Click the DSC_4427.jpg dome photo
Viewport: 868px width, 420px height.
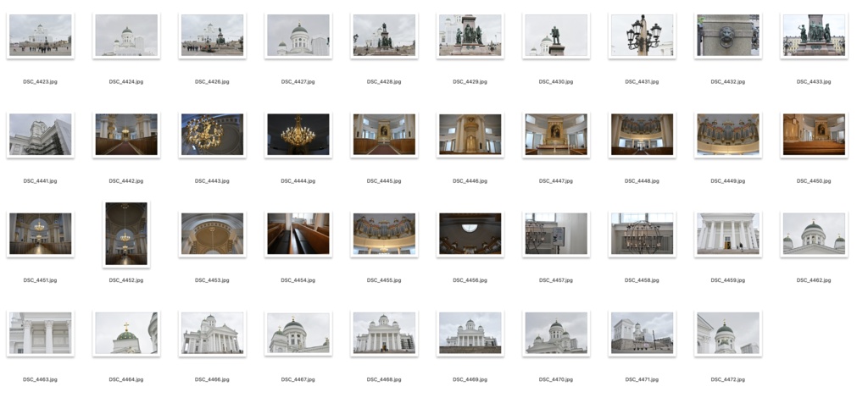point(298,36)
